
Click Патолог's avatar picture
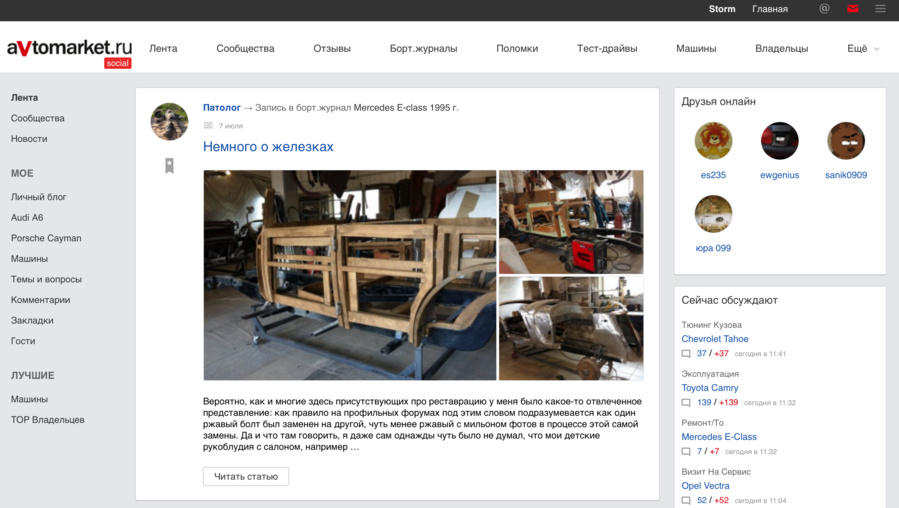point(169,122)
